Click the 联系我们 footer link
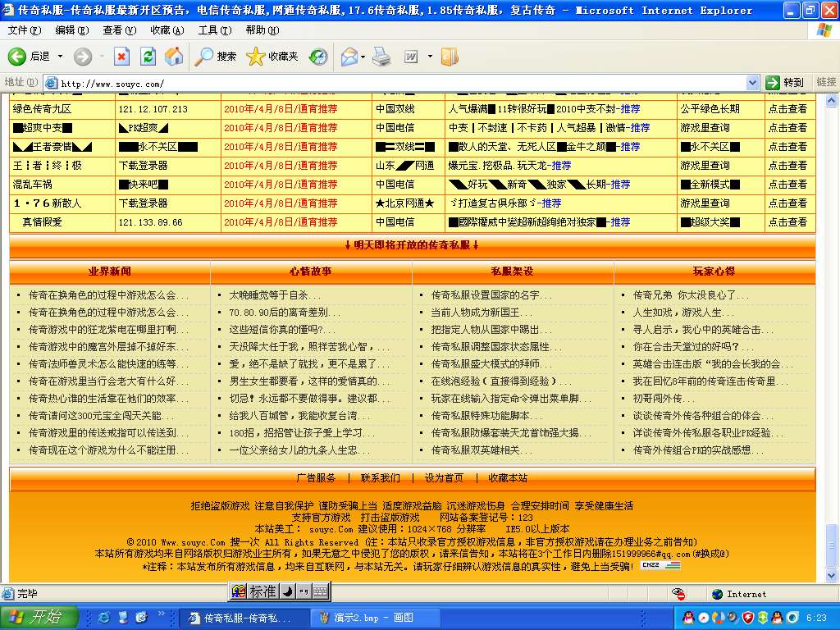 (380, 478)
